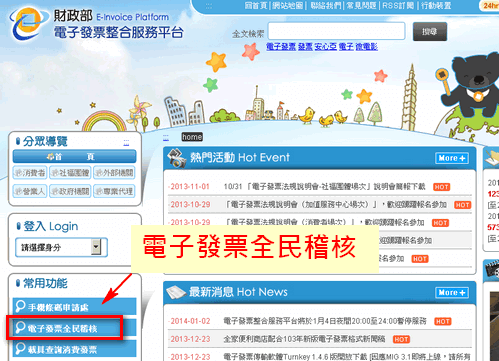Open RSS訂閱 subscription link
This screenshot has width=499, height=361.
[398, 5]
